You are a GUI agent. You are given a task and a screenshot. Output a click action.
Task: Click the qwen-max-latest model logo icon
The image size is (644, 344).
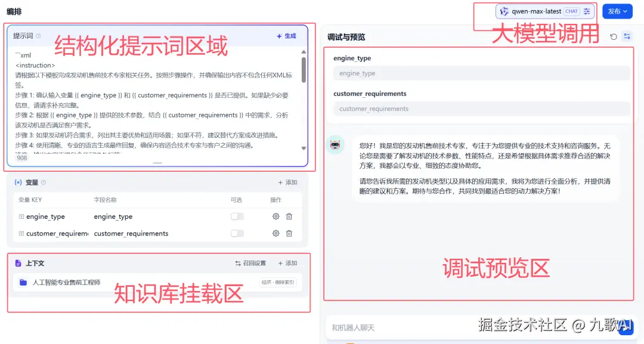pos(504,11)
